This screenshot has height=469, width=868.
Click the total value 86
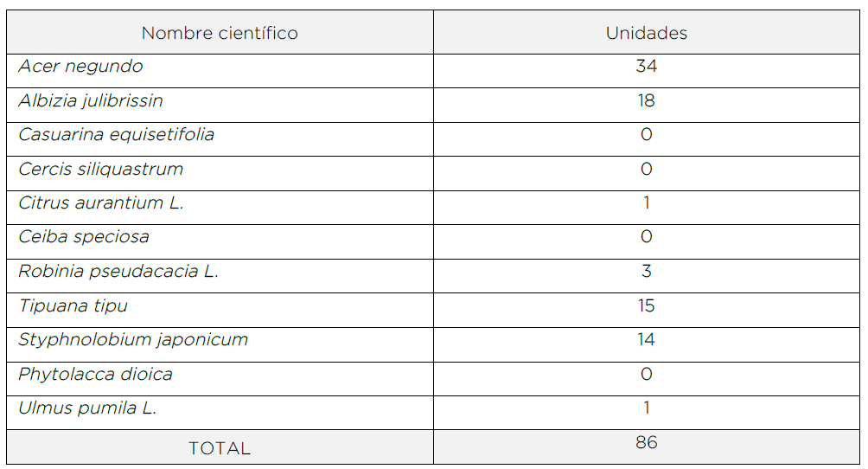pos(646,442)
